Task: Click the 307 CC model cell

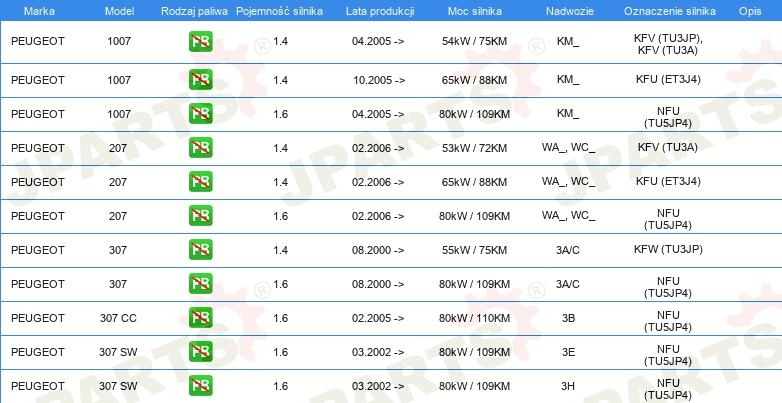Action: pyautogui.click(x=118, y=318)
